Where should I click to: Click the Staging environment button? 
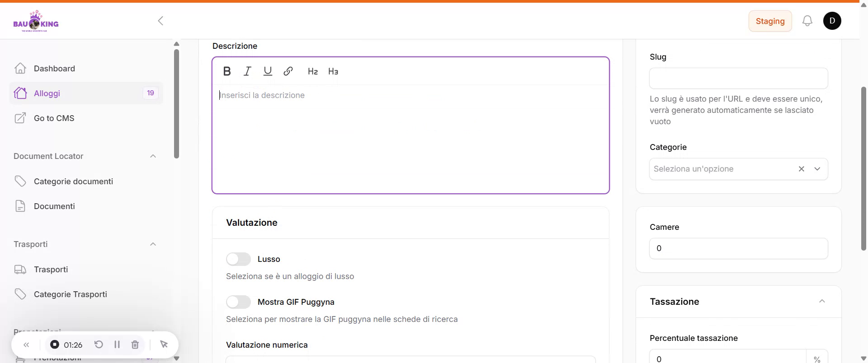pyautogui.click(x=770, y=21)
